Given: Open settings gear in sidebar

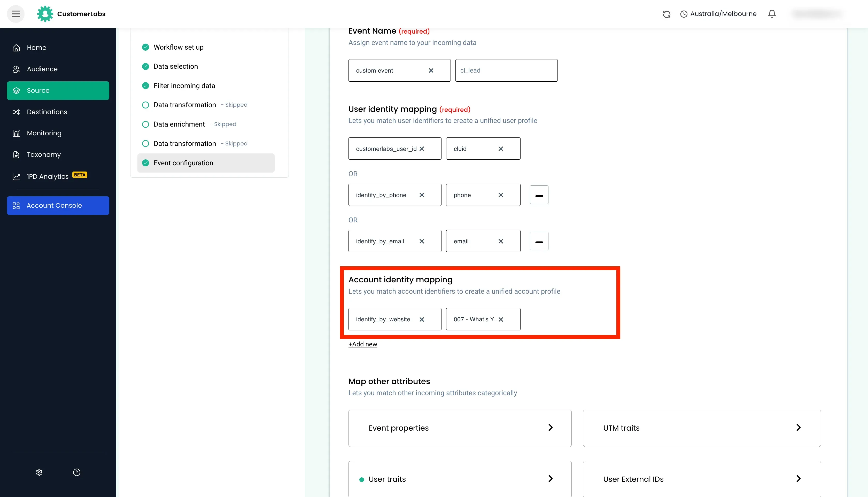Looking at the screenshot, I should click(x=39, y=472).
